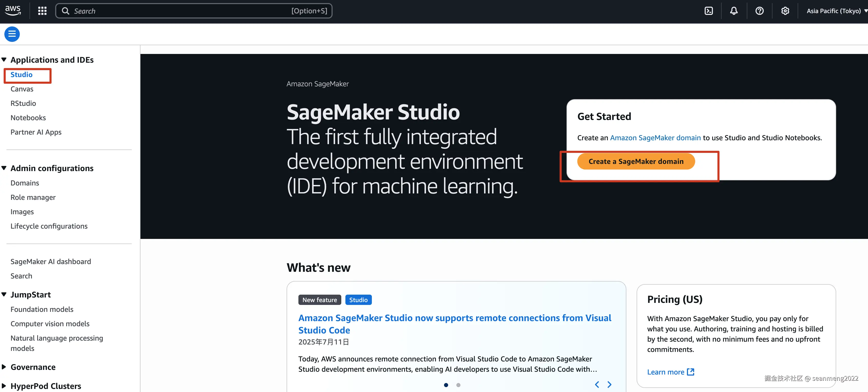Image resolution: width=868 pixels, height=392 pixels.
Task: Toggle the blue hamburger navigation menu
Action: (12, 34)
